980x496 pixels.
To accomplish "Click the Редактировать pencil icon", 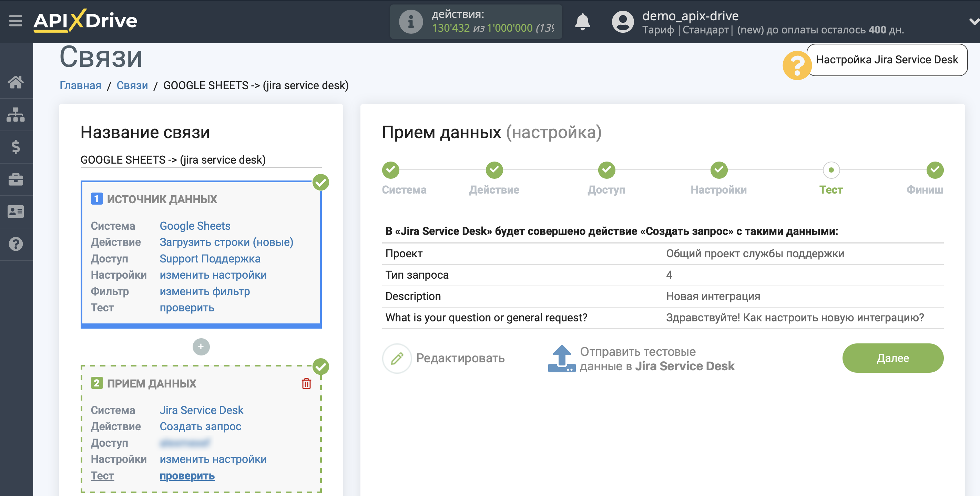I will click(397, 358).
